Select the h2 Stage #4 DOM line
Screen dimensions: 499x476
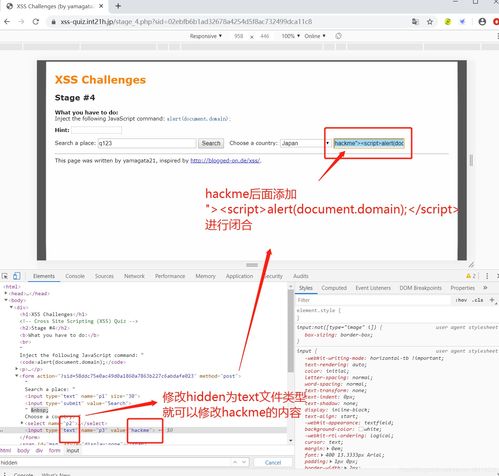[44, 328]
